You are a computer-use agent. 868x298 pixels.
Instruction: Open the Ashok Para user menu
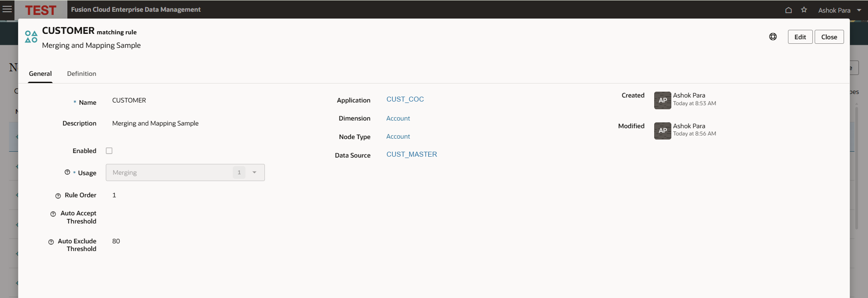839,10
